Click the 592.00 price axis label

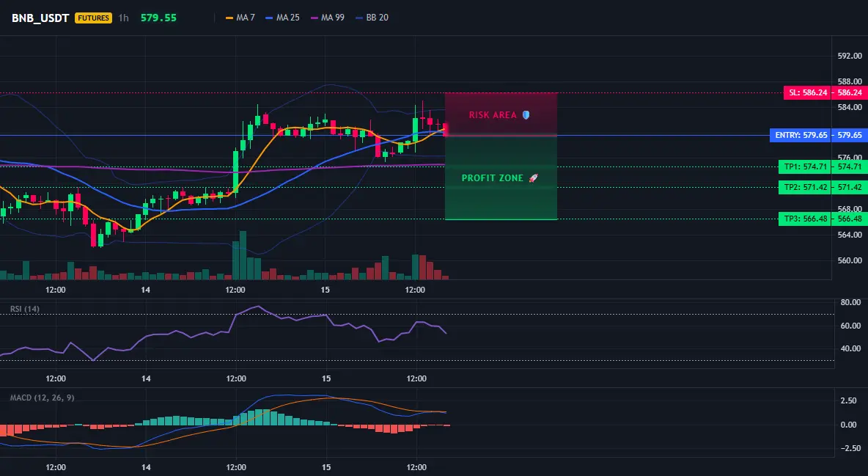tap(850, 56)
